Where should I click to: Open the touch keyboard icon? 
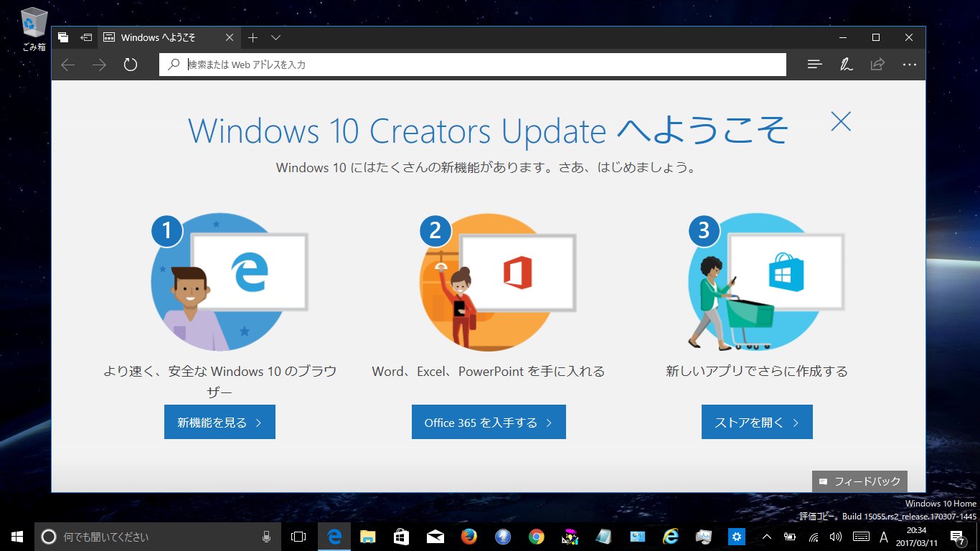click(861, 536)
